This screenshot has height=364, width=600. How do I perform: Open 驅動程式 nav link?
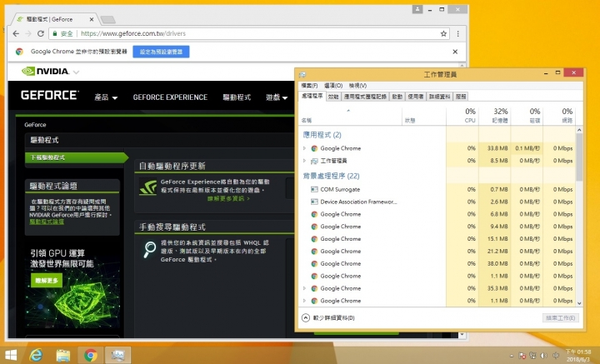[x=237, y=97]
